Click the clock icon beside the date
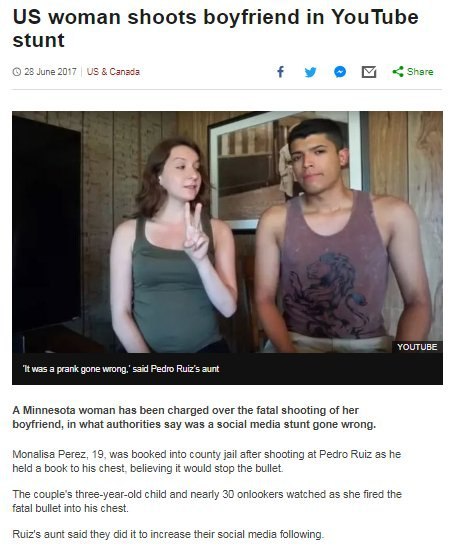The height and width of the screenshot is (547, 453). 16,72
